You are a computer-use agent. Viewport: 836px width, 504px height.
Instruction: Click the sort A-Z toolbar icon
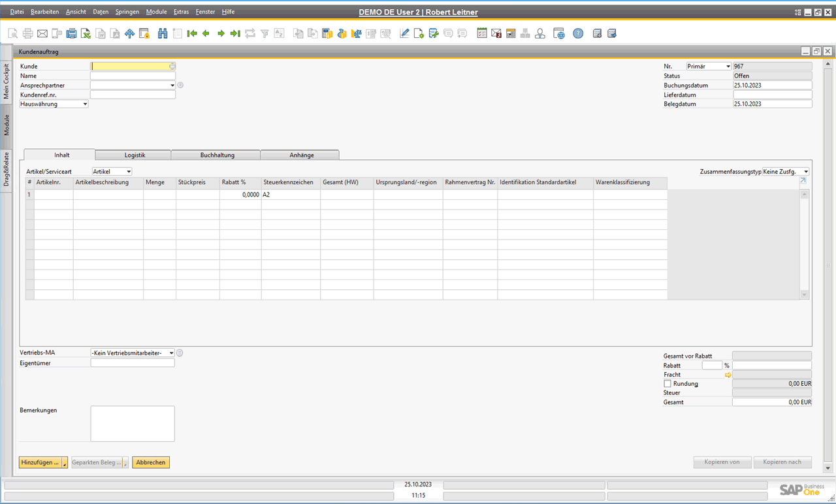[x=279, y=33]
